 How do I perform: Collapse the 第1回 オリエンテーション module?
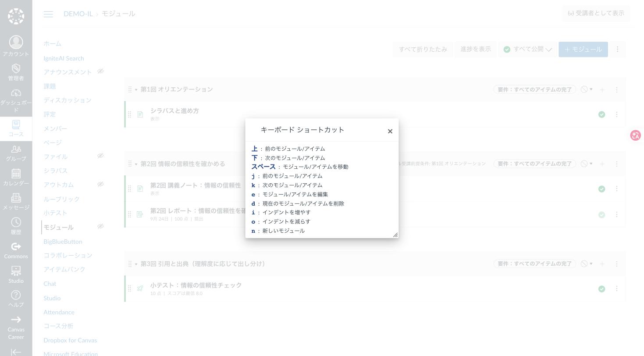[136, 90]
